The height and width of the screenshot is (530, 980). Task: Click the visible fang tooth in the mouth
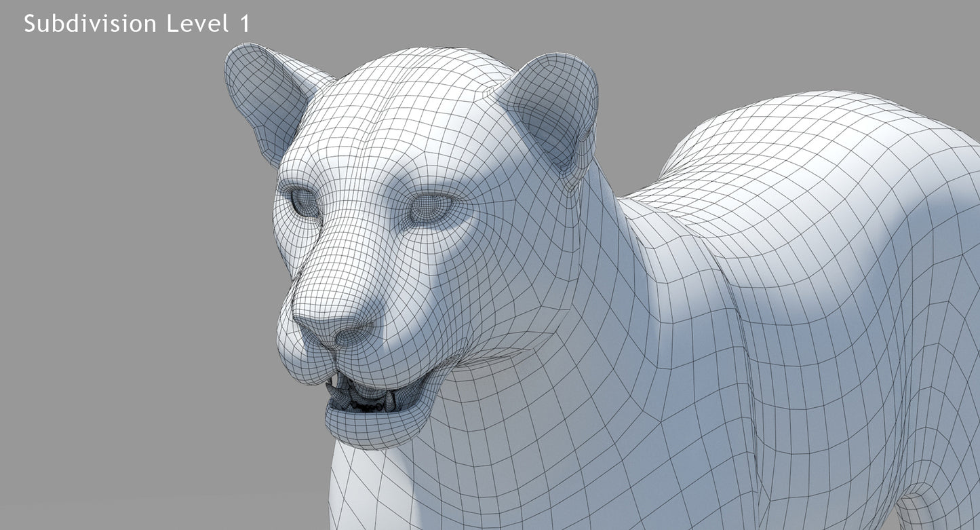[x=332, y=390]
